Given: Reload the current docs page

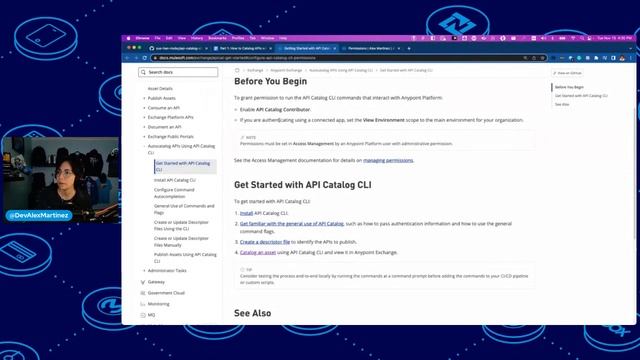Looking at the screenshot, I should pyautogui.click(x=144, y=58).
